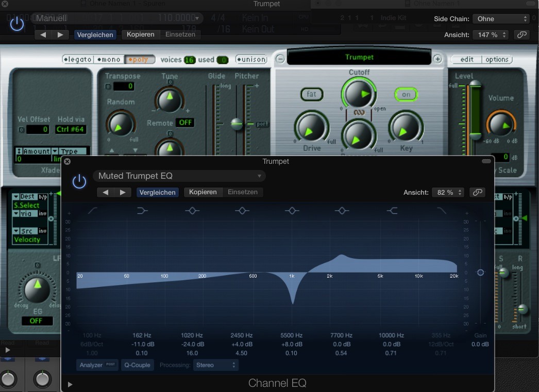Open the Dest dropdown in modulation slot
The width and height of the screenshot is (539, 392).
pyautogui.click(x=25, y=197)
